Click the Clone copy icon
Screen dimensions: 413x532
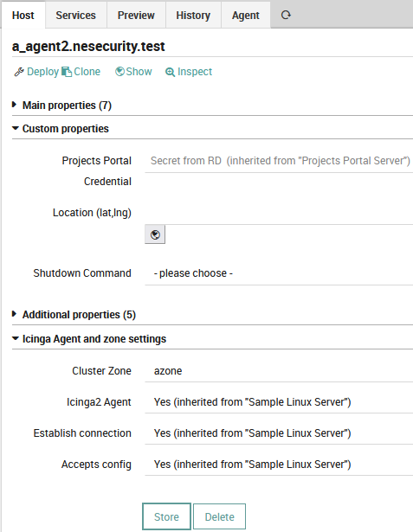tap(67, 72)
